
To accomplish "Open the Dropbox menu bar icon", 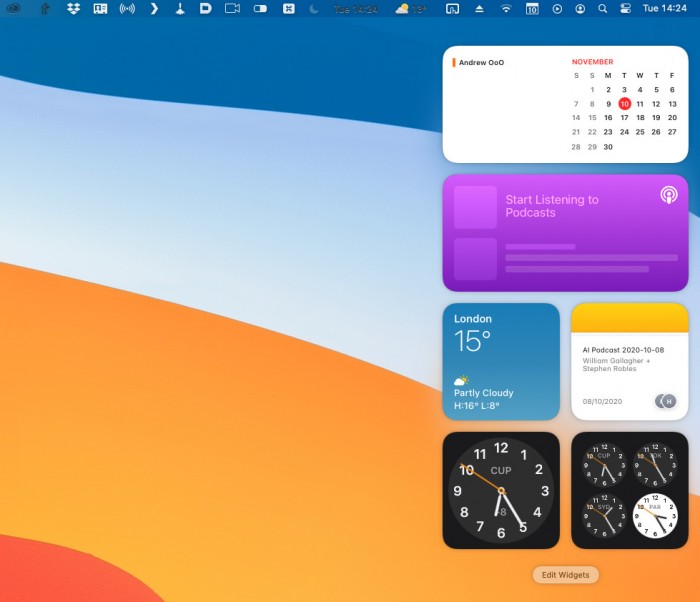I will pyautogui.click(x=73, y=9).
